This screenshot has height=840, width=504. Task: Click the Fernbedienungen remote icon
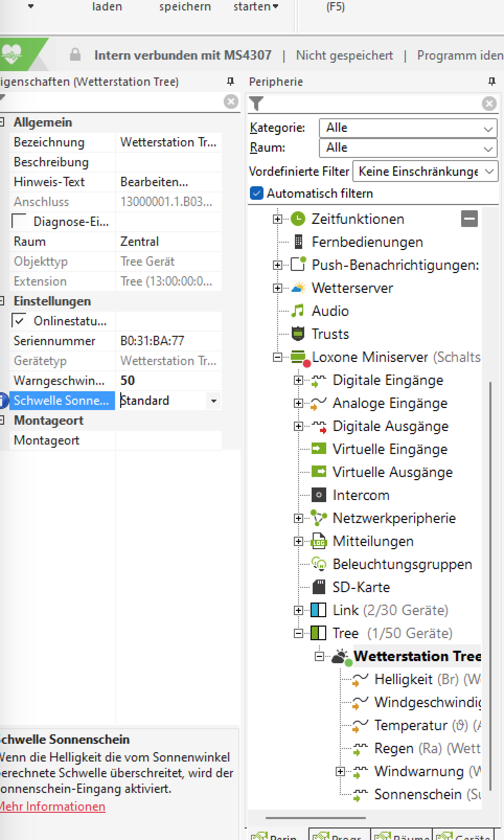(298, 242)
